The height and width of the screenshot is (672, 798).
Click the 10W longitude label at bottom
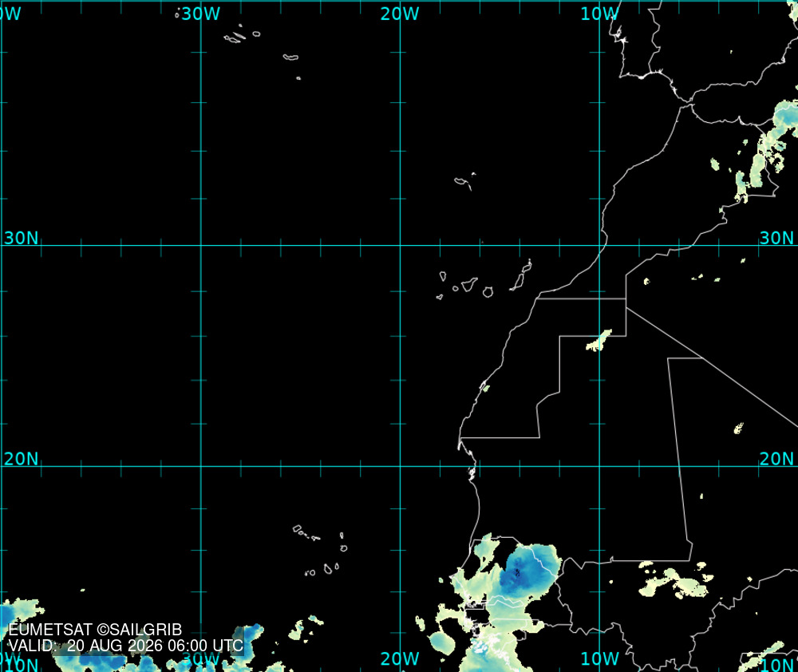599,658
